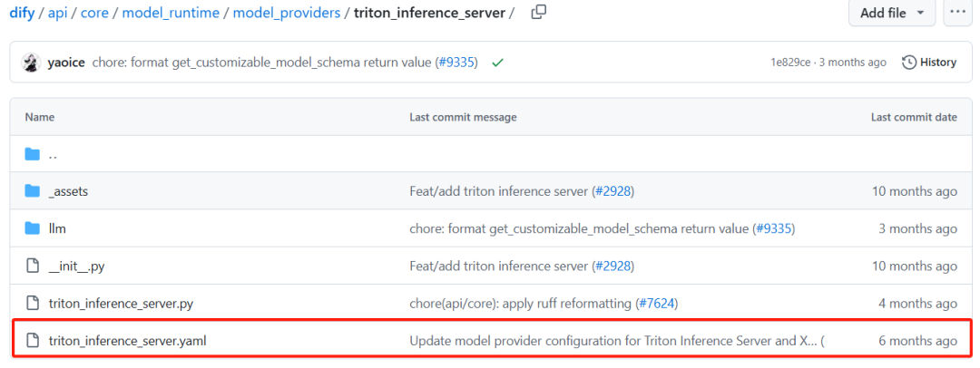This screenshot has height=368, width=980.
Task: Click the parent directory folder icon
Action: coord(33,154)
